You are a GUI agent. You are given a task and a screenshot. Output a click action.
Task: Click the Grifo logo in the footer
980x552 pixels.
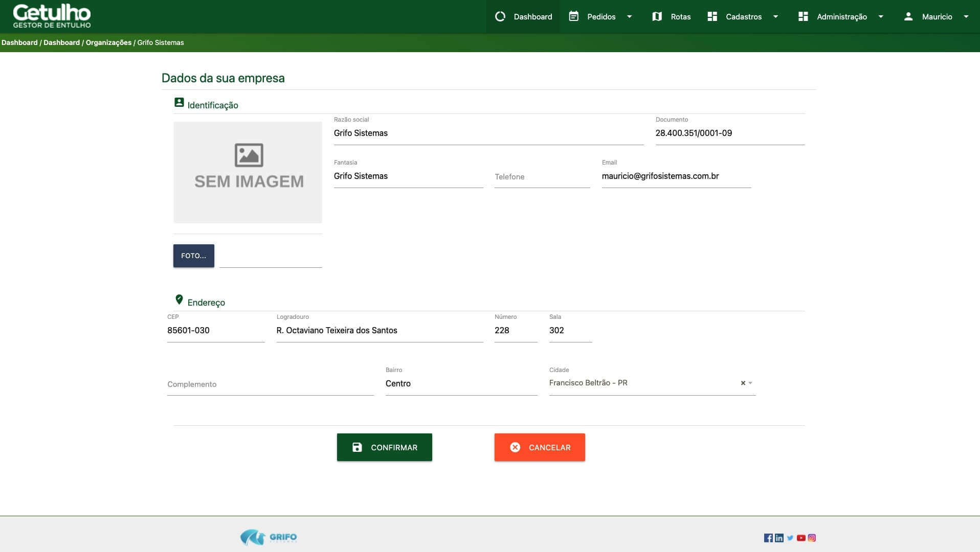point(269,537)
